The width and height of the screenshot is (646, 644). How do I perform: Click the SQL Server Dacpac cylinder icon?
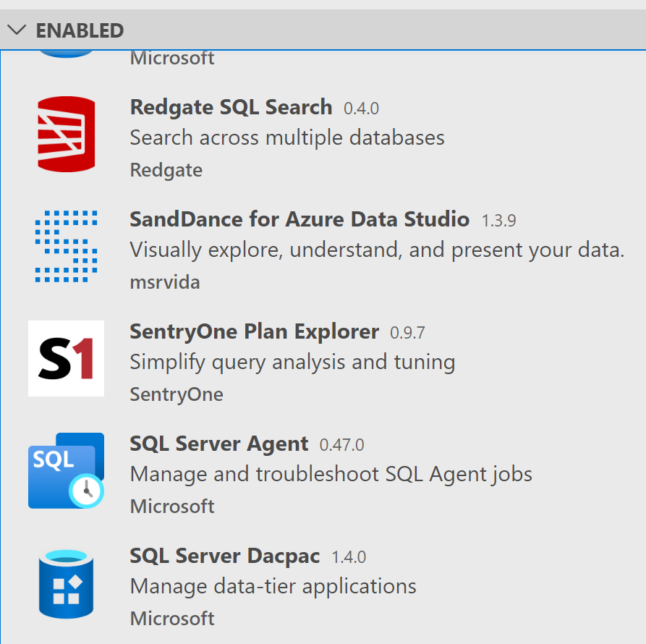66,584
